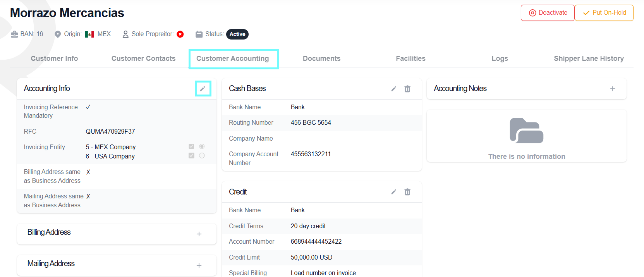644x277 pixels.
Task: Click the Mailing Address same X mark
Action: tap(88, 196)
